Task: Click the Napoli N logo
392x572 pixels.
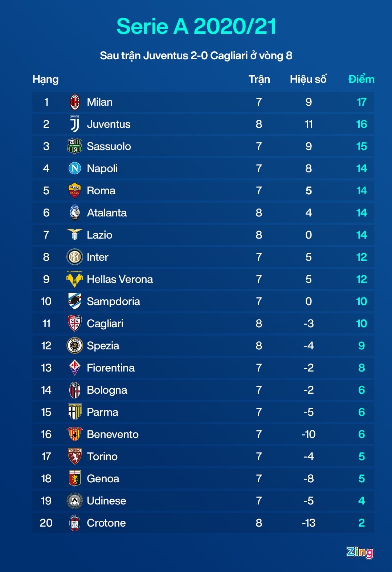Action: [75, 169]
